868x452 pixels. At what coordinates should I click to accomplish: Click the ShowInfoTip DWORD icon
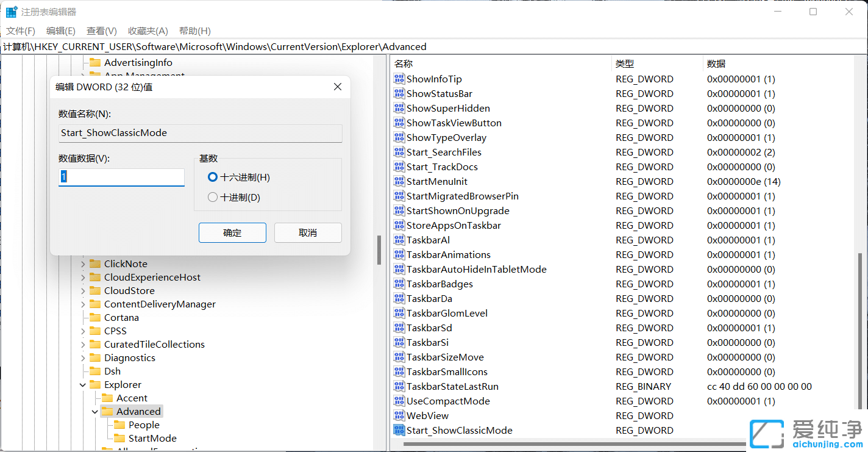pos(399,79)
